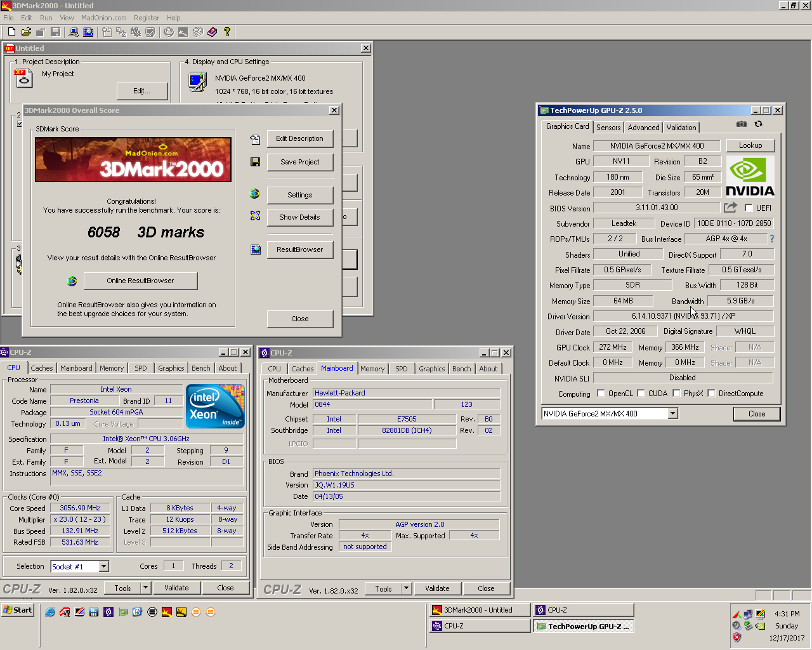Viewport: 812px width, 650px height.
Task: Expand Tools dropdown arrow in Mainboard tab window
Action: point(406,588)
